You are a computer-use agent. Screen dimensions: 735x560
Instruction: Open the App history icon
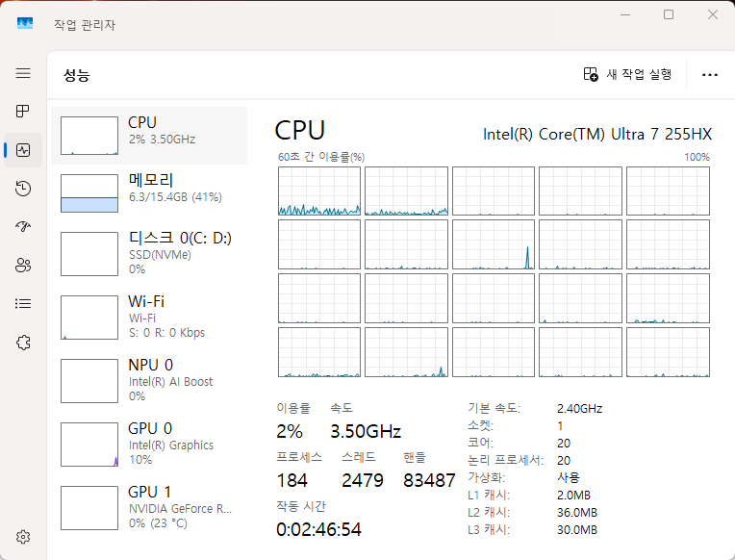click(x=23, y=189)
